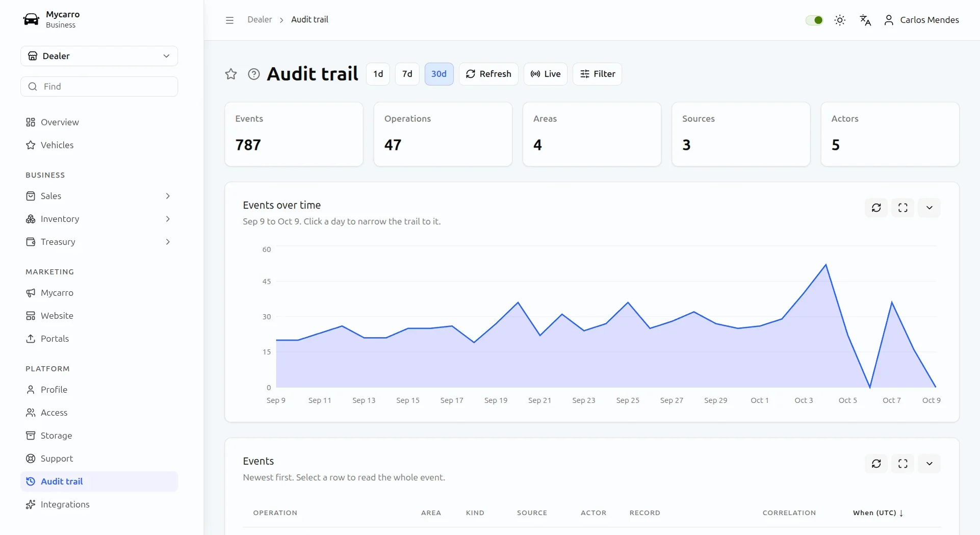
Task: Open Carlos Mendes user menu
Action: click(921, 20)
